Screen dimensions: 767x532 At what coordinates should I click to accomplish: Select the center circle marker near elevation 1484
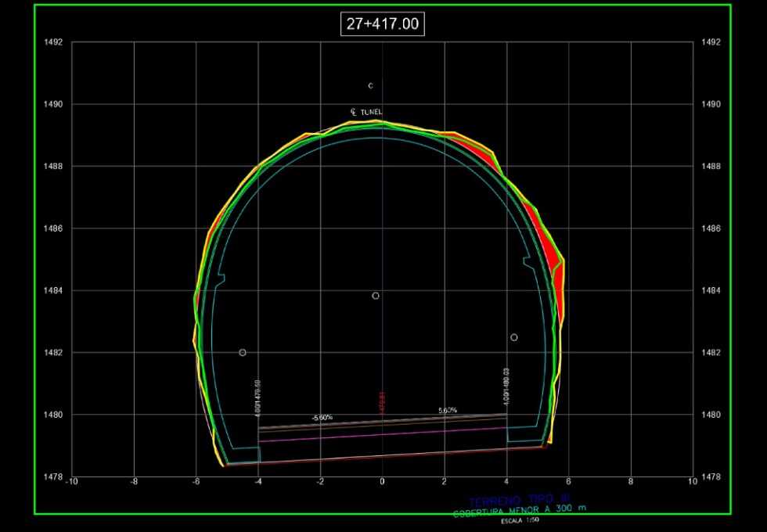[x=376, y=296]
